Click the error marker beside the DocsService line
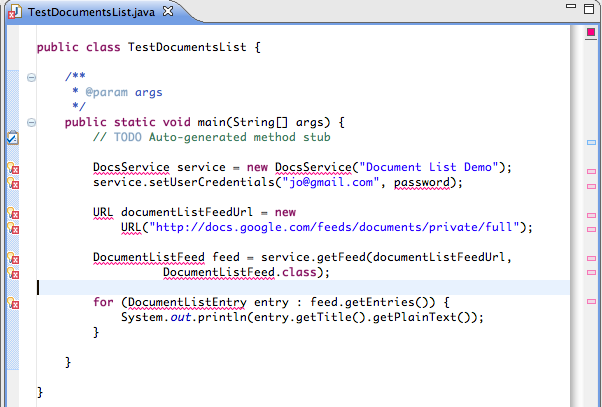The height and width of the screenshot is (407, 602). [x=12, y=168]
